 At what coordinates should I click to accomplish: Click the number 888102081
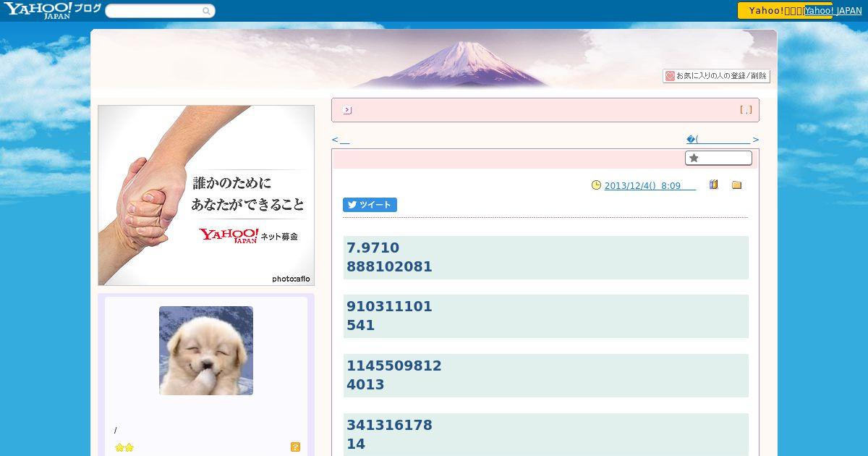pyautogui.click(x=389, y=266)
